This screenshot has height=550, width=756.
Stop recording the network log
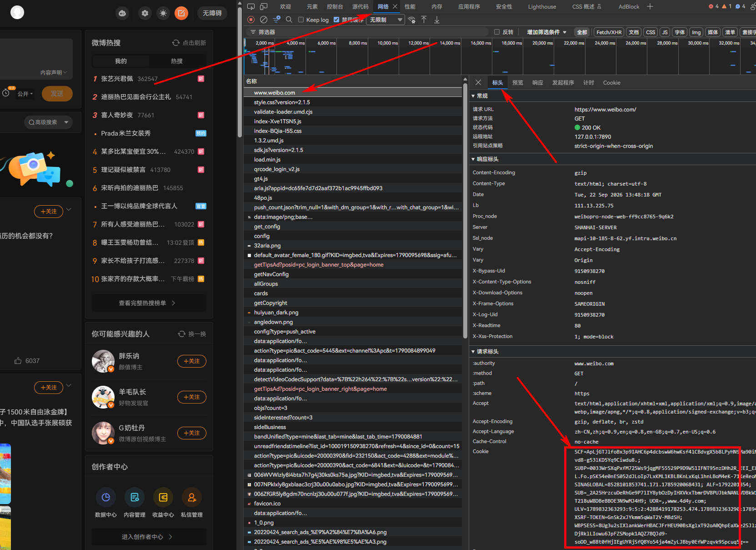[251, 20]
